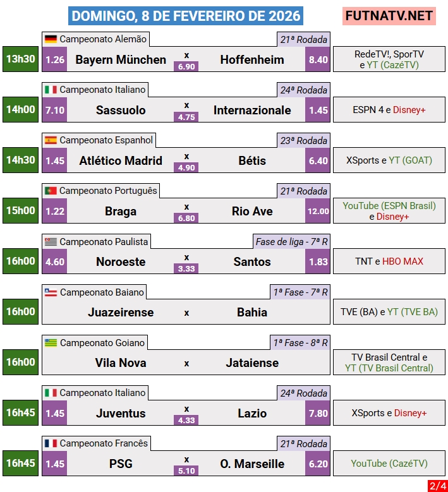This screenshot has height=492, width=448.
Task: Click the Bahia state flag icon
Action: tap(51, 292)
